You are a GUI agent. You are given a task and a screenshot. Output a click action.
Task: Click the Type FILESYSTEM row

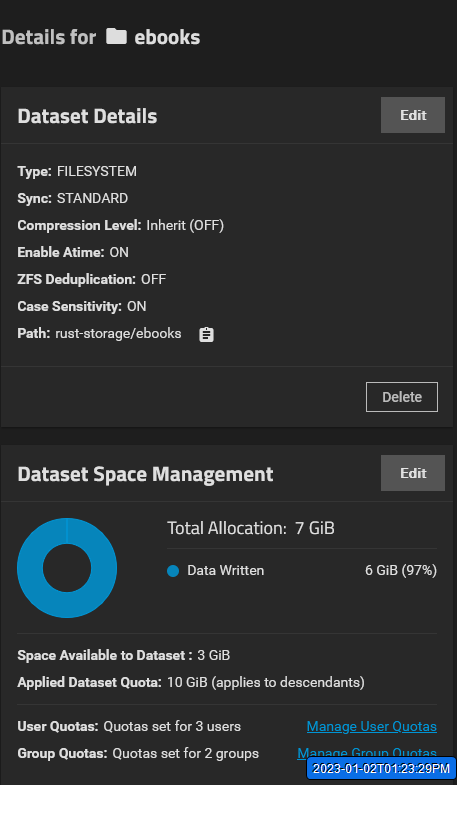pyautogui.click(x=77, y=171)
